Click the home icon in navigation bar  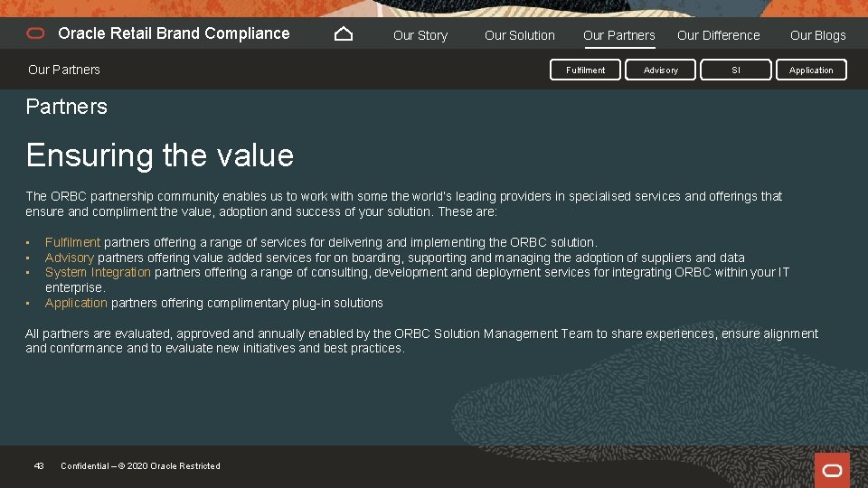click(344, 34)
